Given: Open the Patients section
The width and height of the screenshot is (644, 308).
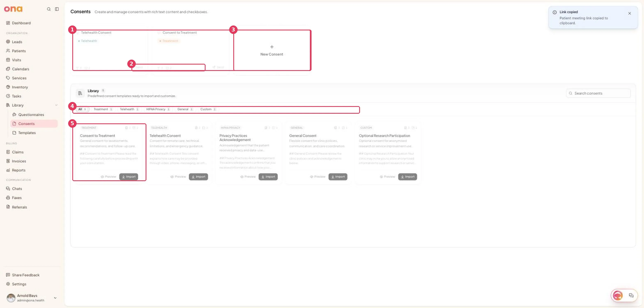Looking at the screenshot, I should (x=19, y=51).
